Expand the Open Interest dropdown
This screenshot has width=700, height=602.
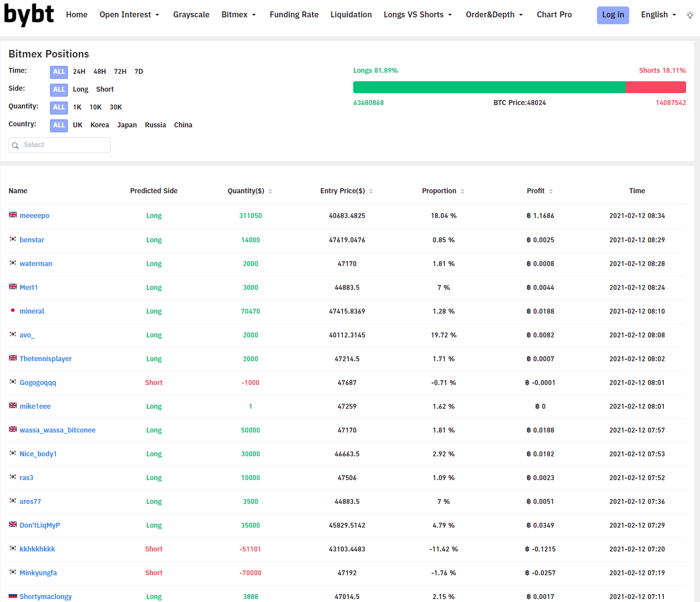129,15
